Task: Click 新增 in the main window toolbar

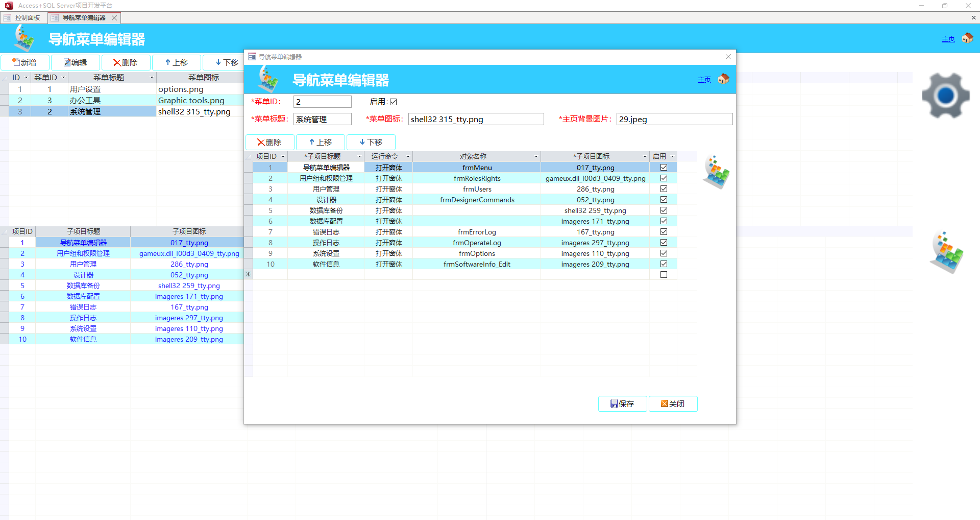Action: pos(24,62)
